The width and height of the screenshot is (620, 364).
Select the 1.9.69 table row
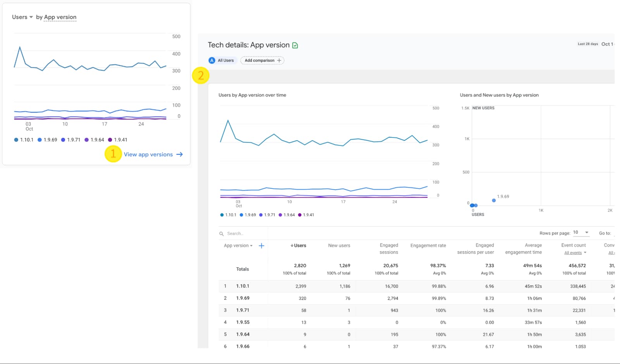(x=417, y=298)
